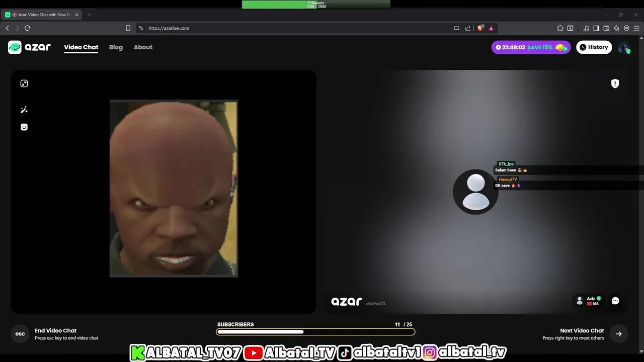This screenshot has width=644, height=362.
Task: Open the Video Chat tab
Action: pos(81,47)
